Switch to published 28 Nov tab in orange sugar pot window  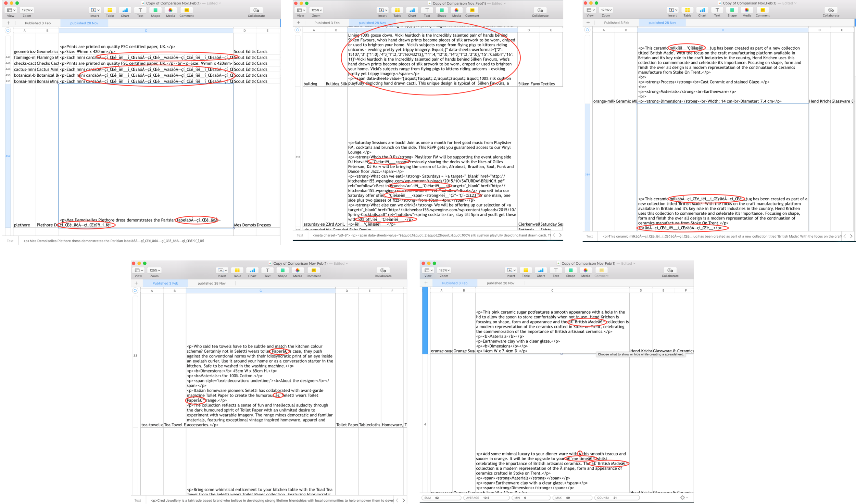tap(501, 283)
